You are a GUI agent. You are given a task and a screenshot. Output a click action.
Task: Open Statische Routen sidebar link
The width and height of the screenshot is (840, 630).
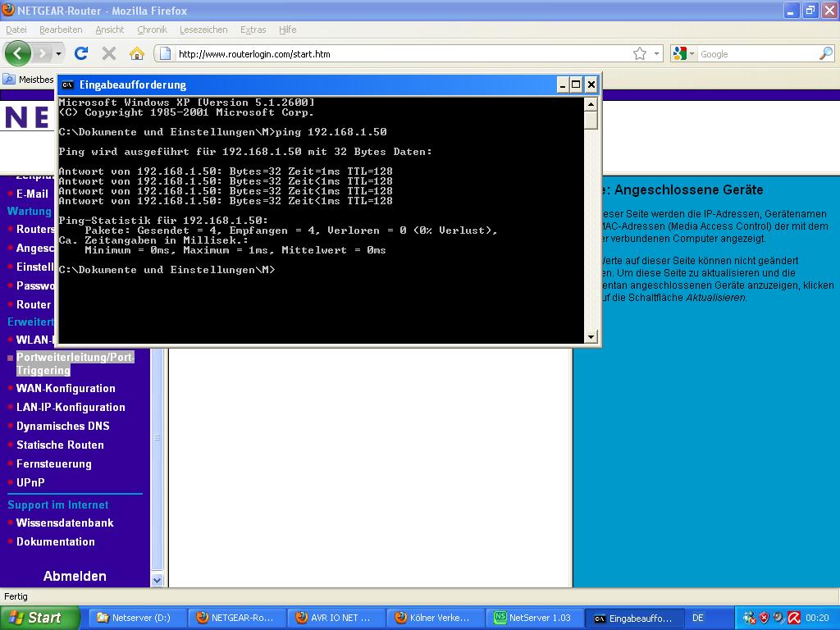(60, 445)
